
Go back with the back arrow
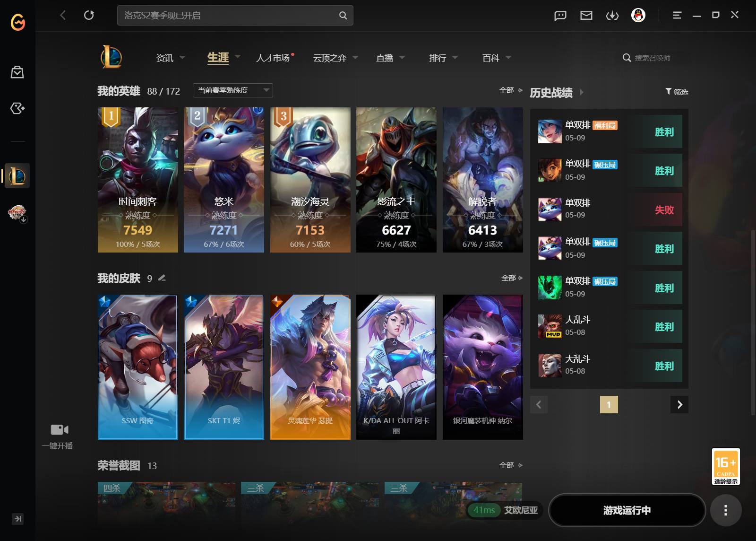click(x=63, y=15)
